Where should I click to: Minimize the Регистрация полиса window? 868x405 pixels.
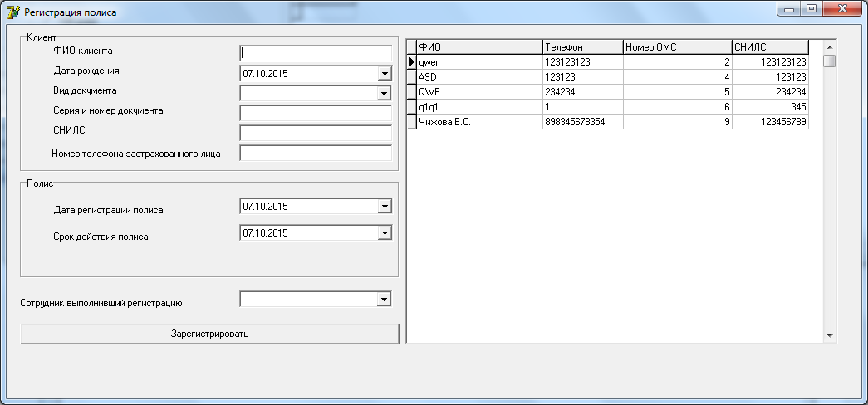point(788,9)
